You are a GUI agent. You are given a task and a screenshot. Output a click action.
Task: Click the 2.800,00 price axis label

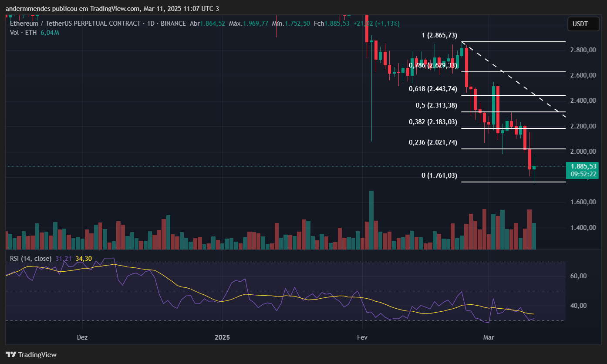tap(583, 50)
